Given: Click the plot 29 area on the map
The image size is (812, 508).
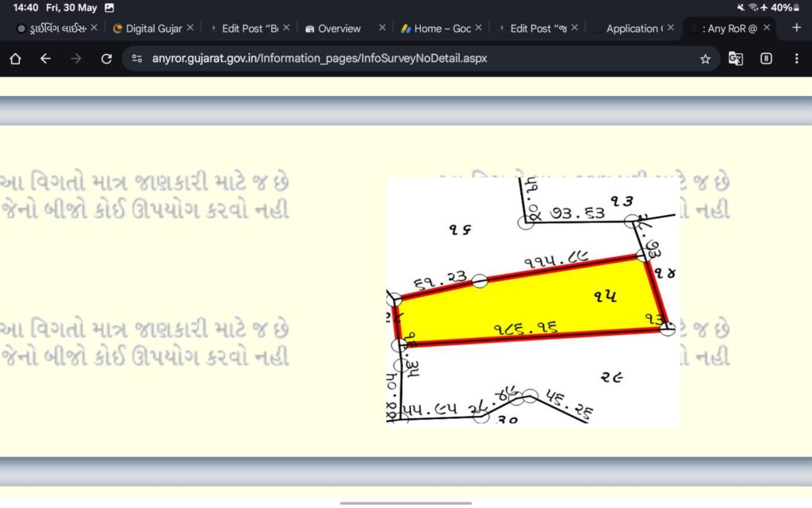Looking at the screenshot, I should click(x=611, y=378).
